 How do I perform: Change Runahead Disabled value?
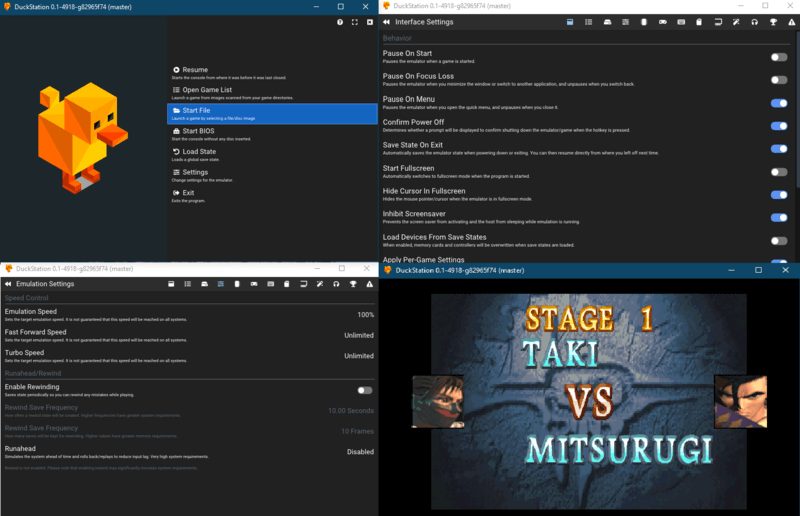tap(360, 452)
